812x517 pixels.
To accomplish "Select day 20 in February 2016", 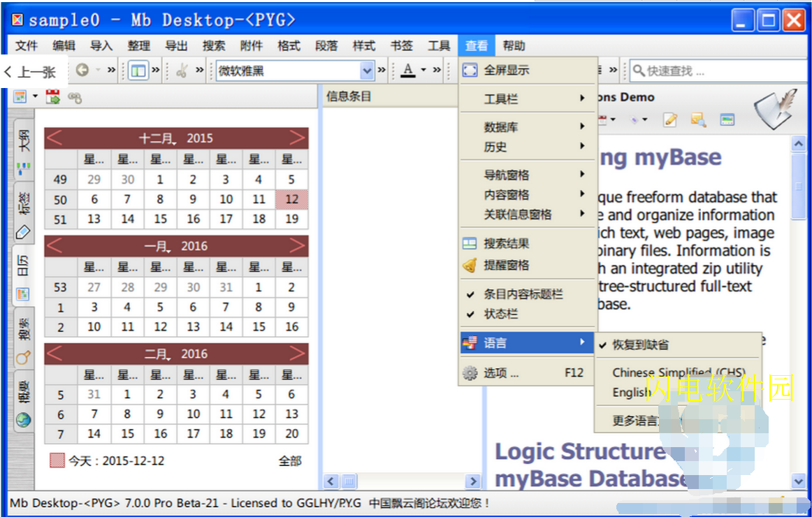I will coord(291,434).
